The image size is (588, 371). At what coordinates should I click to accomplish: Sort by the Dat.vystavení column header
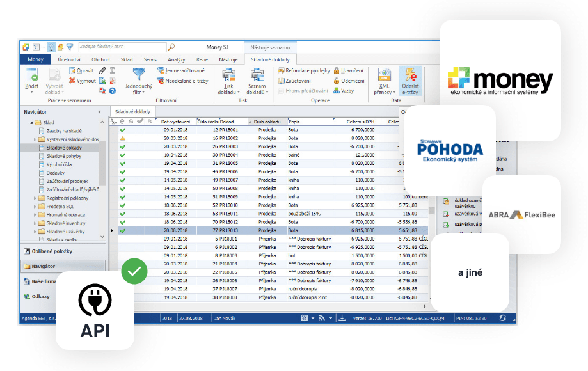[x=175, y=122]
